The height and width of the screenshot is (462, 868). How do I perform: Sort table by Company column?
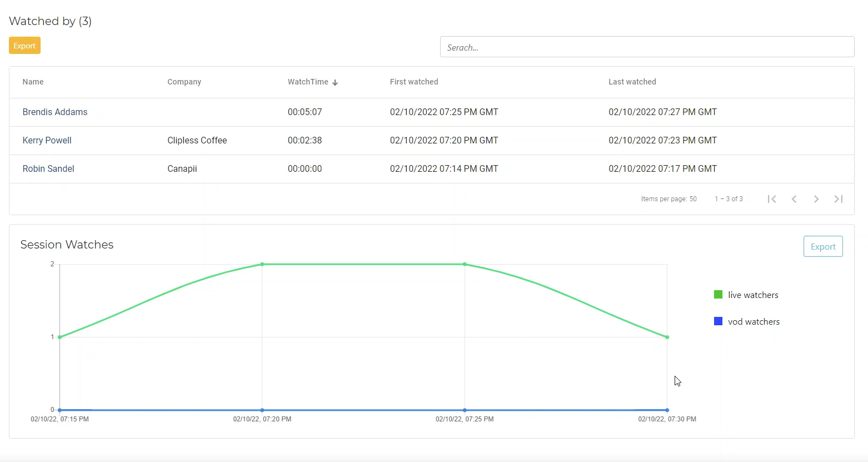(184, 82)
